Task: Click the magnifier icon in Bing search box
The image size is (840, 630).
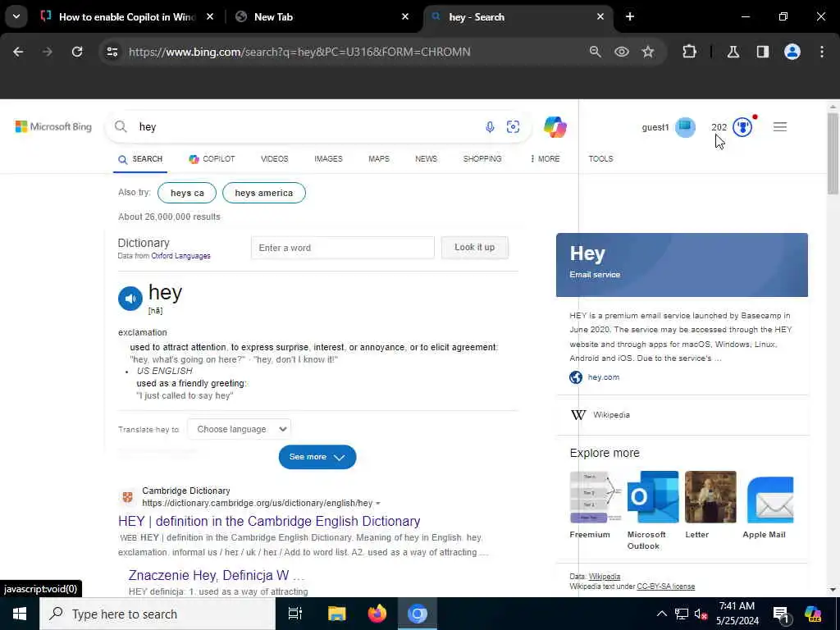Action: pyautogui.click(x=121, y=127)
